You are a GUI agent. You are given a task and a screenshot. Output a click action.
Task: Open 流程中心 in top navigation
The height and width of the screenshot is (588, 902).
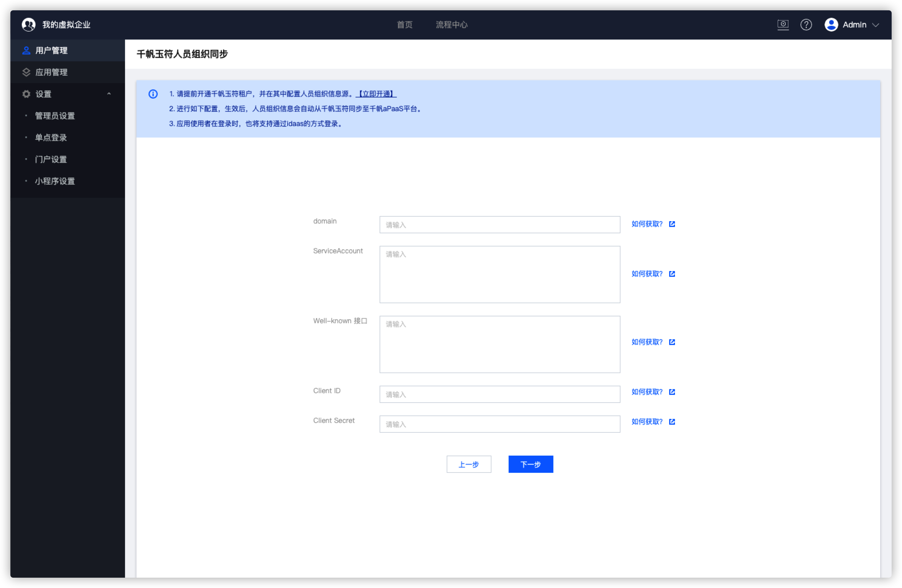(451, 25)
